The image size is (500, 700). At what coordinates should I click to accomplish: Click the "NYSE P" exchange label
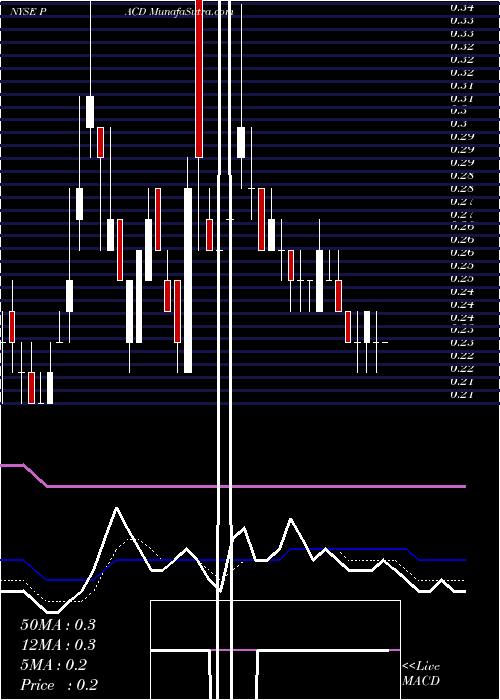(29, 12)
